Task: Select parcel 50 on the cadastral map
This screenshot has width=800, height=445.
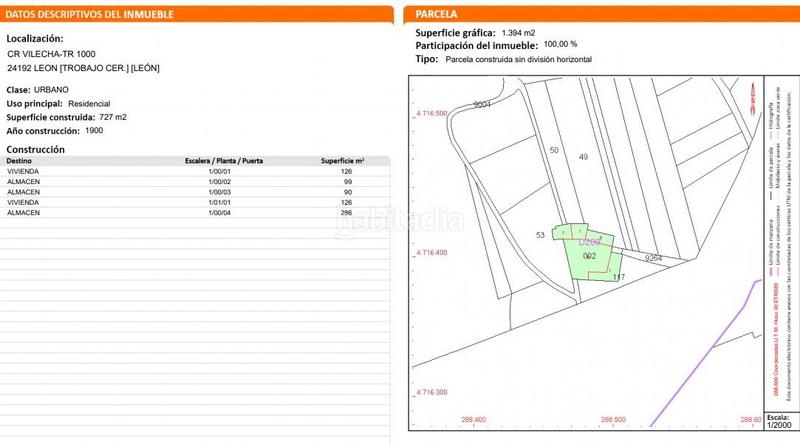Action: tap(554, 150)
